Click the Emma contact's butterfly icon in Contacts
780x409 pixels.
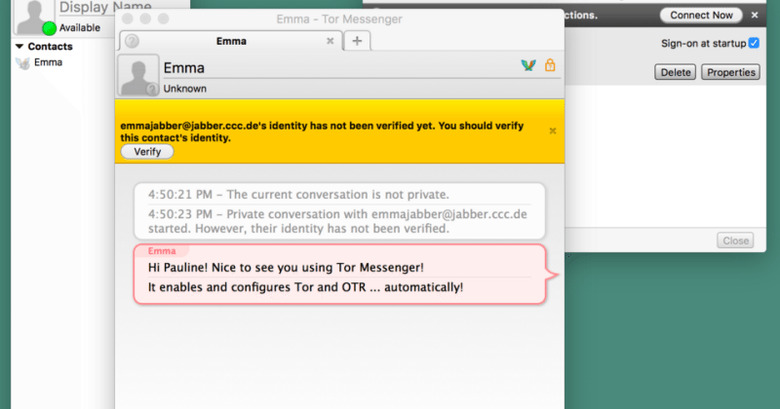23,63
